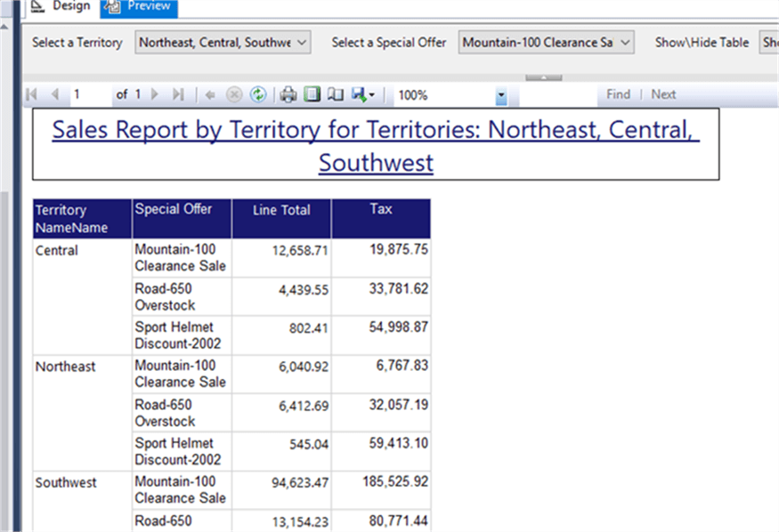Switch to Print Layout view
Viewport: 779px width, 532px height.
(x=312, y=94)
